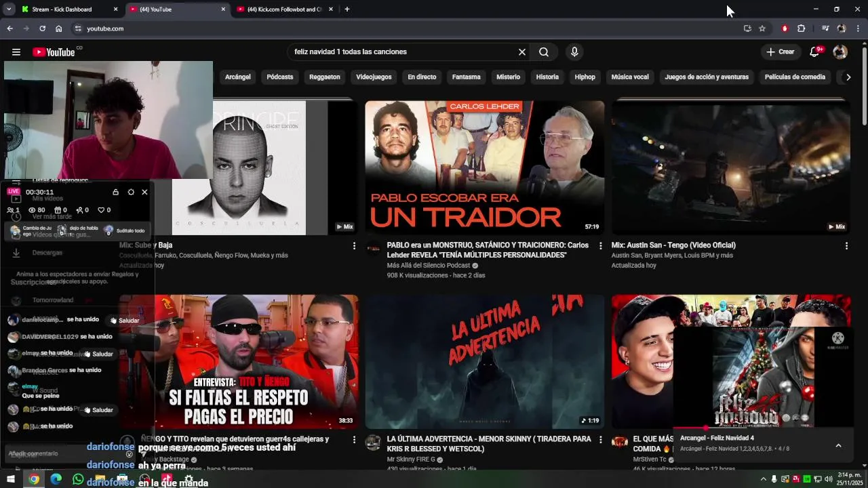Switch to Kick.com Followbot tab
The width and height of the screenshot is (868, 488).
[285, 9]
